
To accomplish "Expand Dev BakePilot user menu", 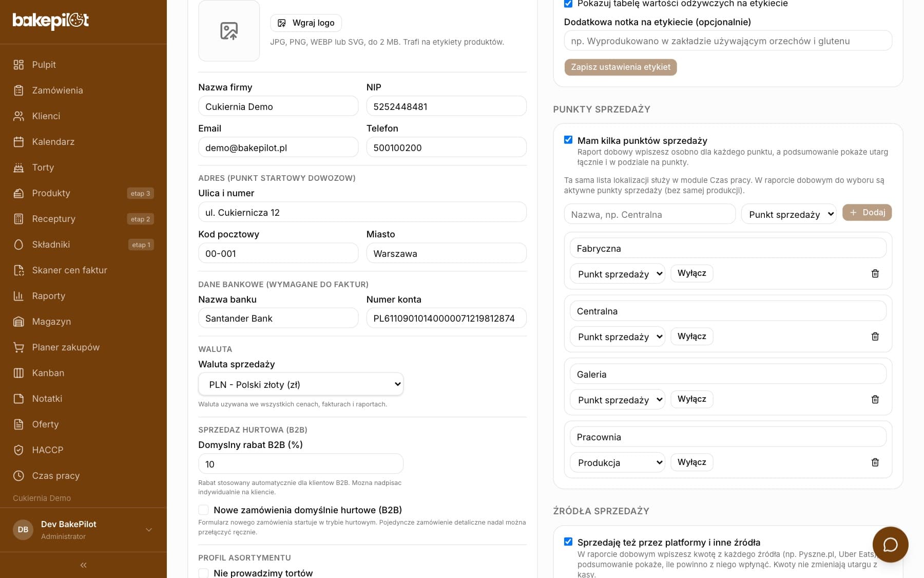I will point(83,530).
